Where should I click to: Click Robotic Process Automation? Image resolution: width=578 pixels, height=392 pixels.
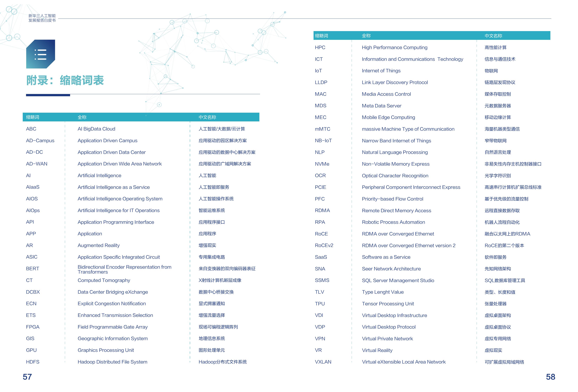point(393,222)
